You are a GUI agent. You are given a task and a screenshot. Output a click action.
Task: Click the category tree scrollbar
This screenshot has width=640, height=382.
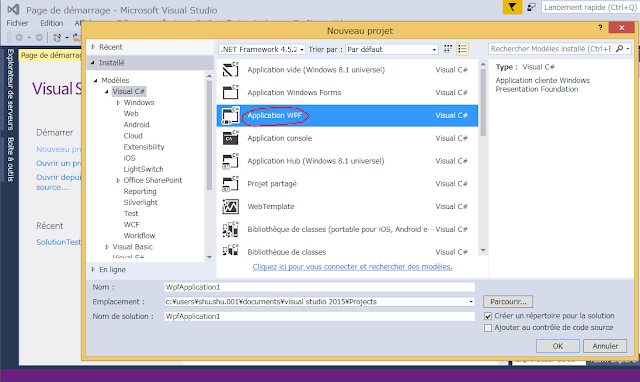[209, 135]
